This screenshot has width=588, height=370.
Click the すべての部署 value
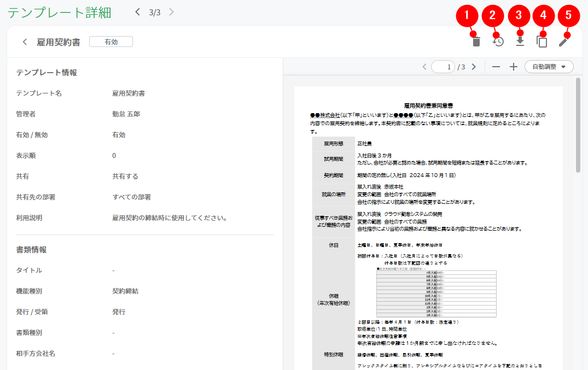coord(132,197)
